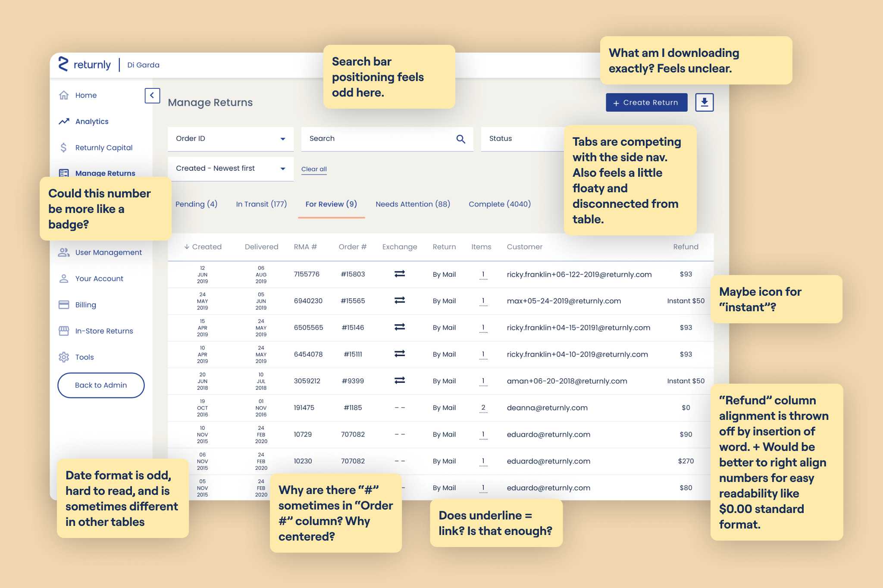Click items count link for max+05-24-2019
Screen dimensions: 883x588
483,301
